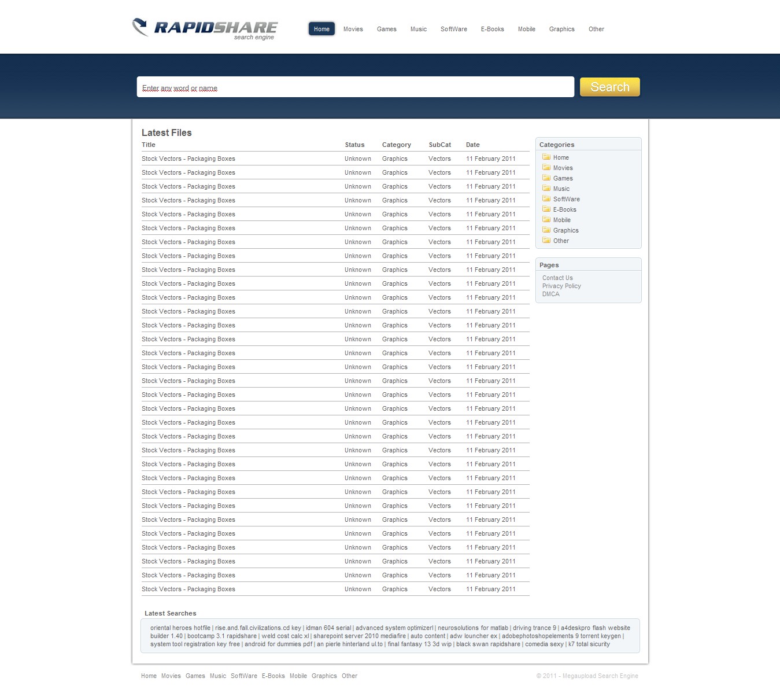Open the SoftWare tab in top navigation
Image resolution: width=780 pixels, height=700 pixels.
[x=454, y=29]
